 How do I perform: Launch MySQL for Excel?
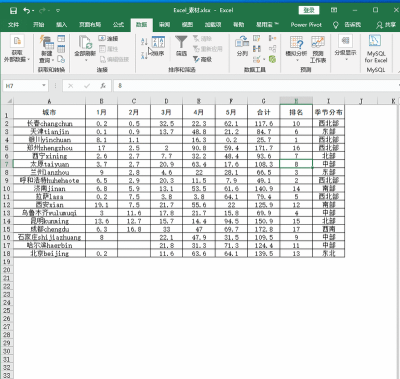coord(376,49)
